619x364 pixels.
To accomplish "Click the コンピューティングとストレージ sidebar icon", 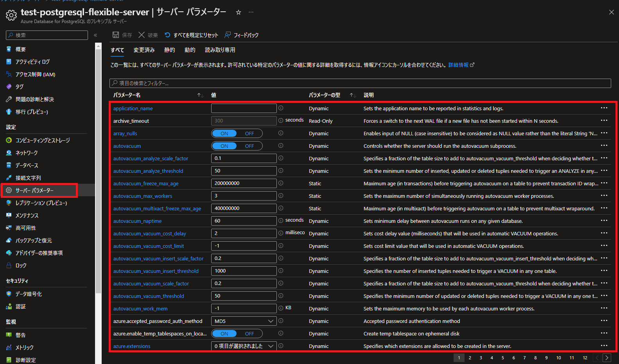I will (x=9, y=140).
